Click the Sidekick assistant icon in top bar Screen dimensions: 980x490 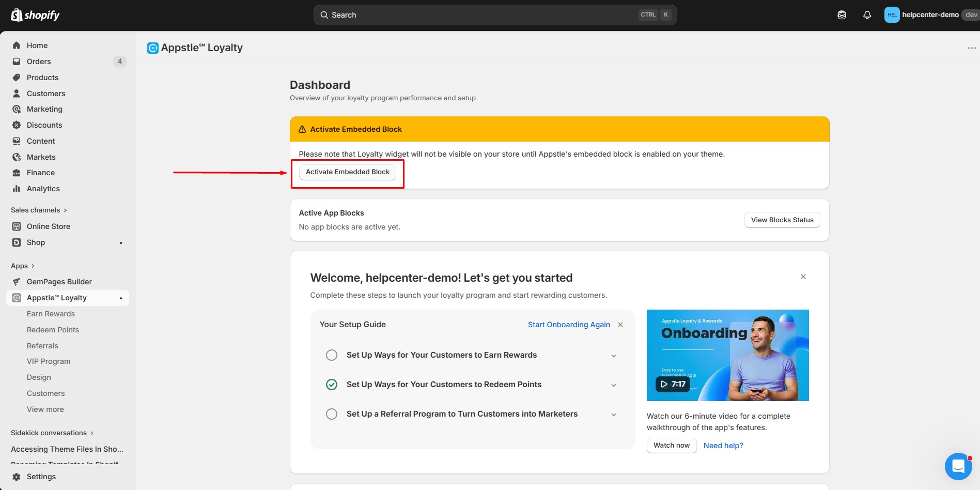(x=842, y=15)
